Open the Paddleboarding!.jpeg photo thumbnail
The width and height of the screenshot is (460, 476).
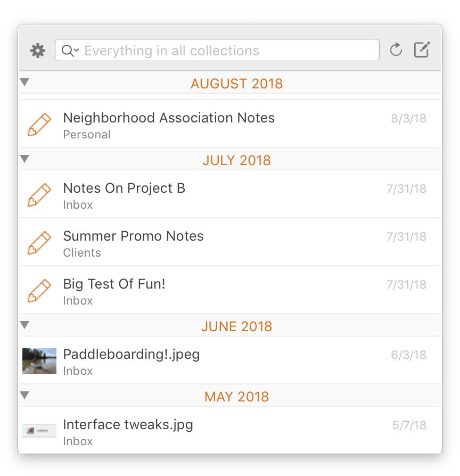tap(39, 361)
